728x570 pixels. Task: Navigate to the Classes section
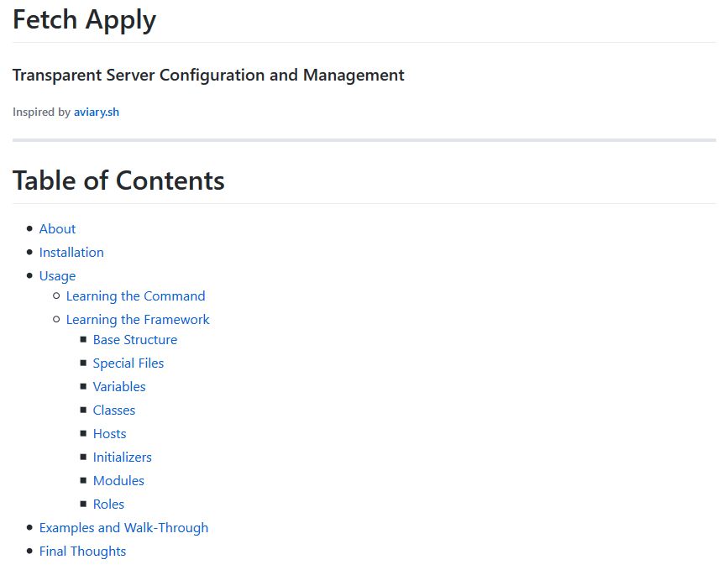pos(114,410)
